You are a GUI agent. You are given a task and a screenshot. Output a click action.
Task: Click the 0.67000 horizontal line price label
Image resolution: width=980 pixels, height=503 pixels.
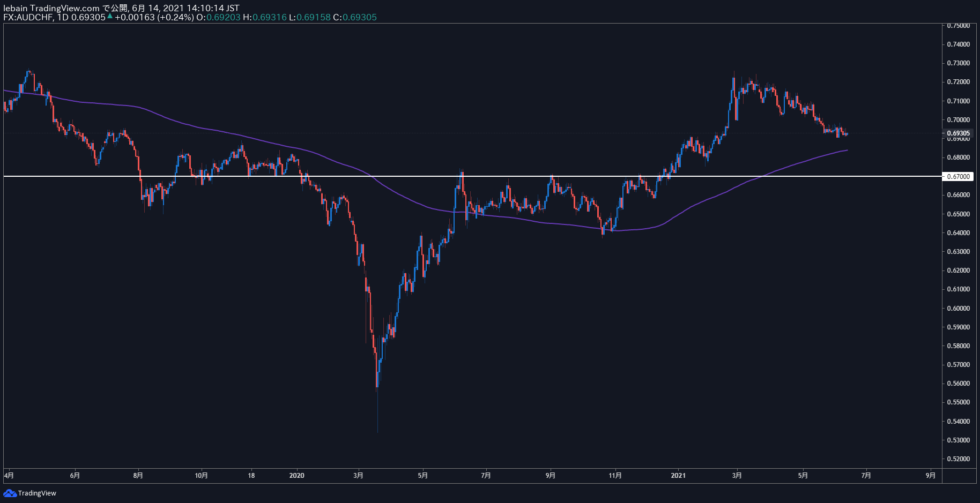958,176
